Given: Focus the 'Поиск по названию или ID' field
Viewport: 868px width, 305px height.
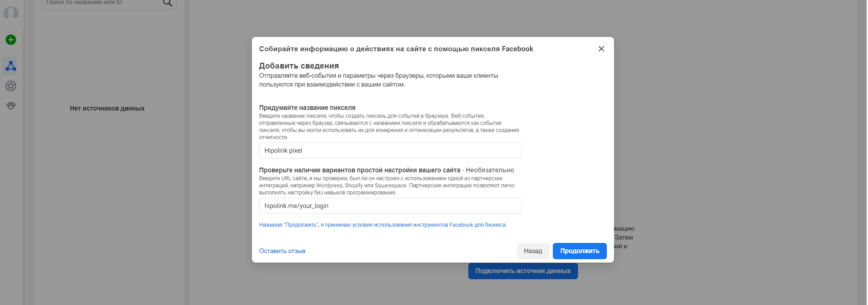Looking at the screenshot, I should pos(102,3).
